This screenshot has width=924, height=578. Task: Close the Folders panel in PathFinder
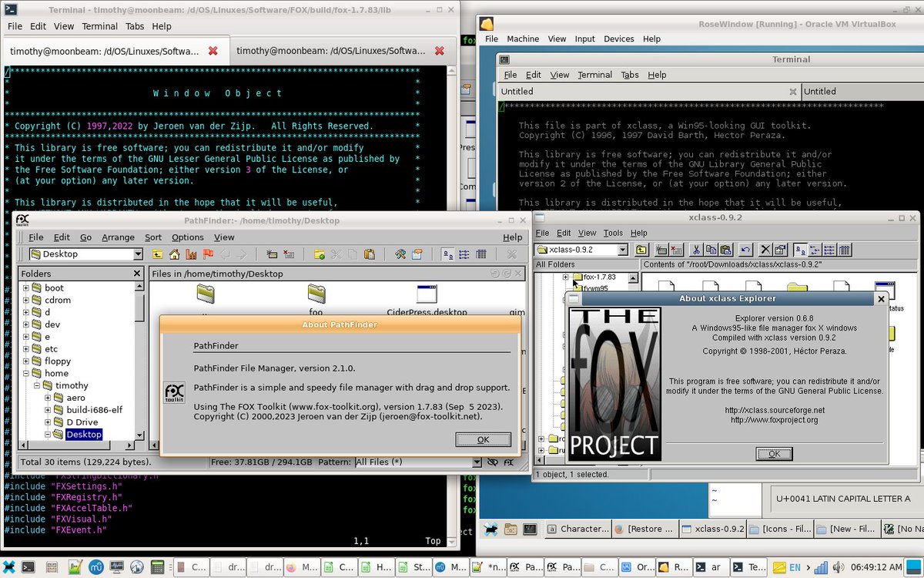pyautogui.click(x=137, y=274)
